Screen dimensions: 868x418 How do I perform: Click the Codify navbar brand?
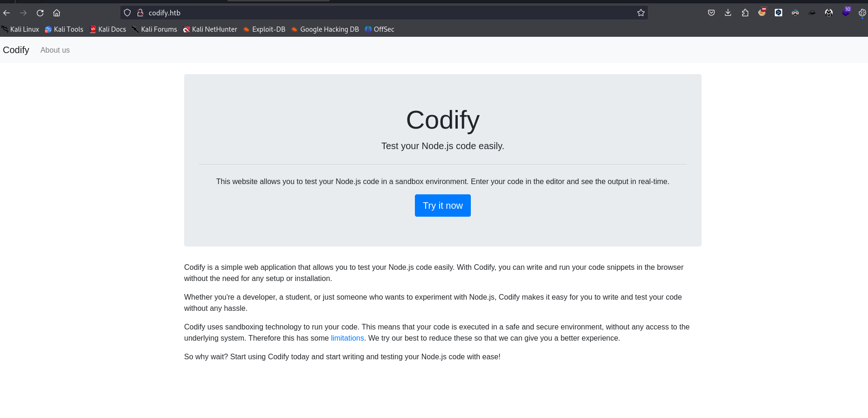click(16, 50)
